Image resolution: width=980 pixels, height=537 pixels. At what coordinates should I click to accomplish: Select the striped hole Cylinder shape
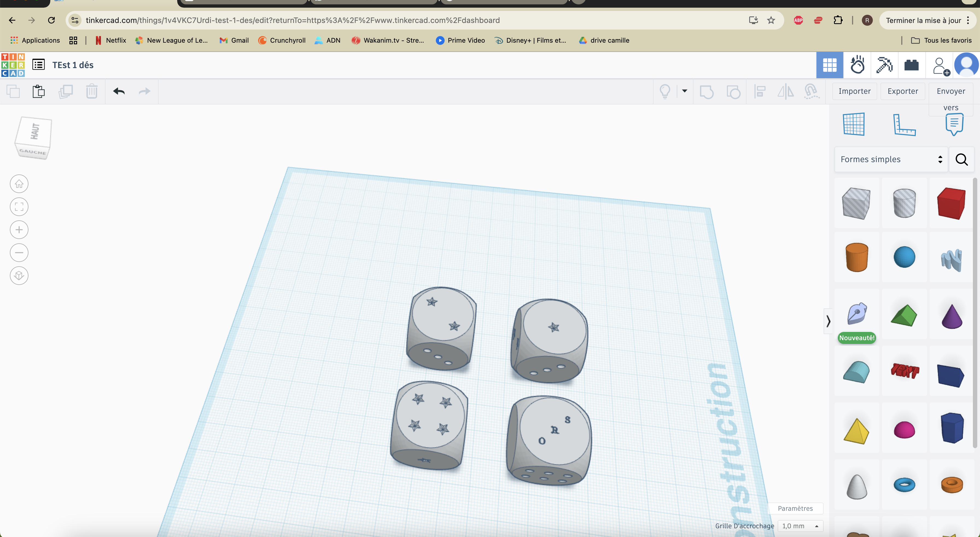coord(904,203)
